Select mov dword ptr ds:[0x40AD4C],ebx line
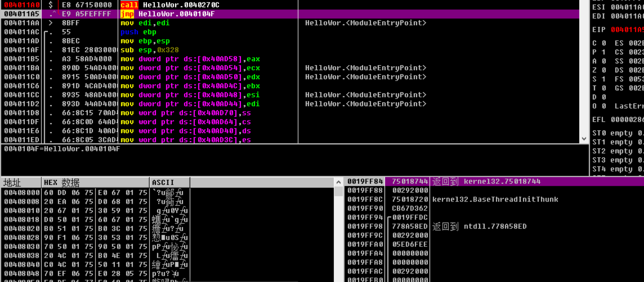644x282 pixels. point(190,86)
